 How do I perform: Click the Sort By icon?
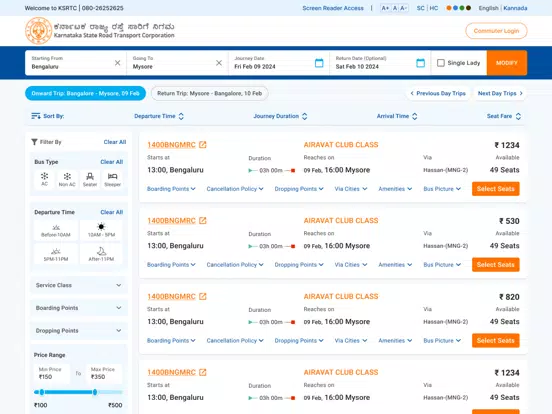click(36, 116)
